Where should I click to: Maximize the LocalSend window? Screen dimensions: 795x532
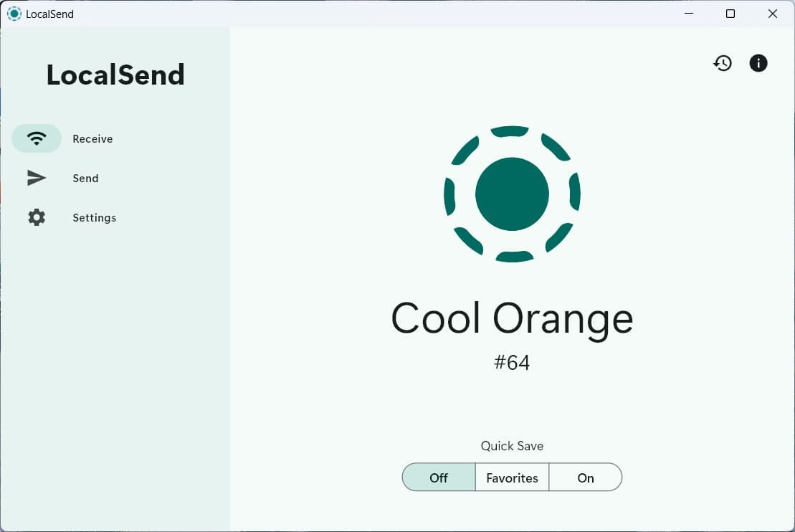pos(730,14)
